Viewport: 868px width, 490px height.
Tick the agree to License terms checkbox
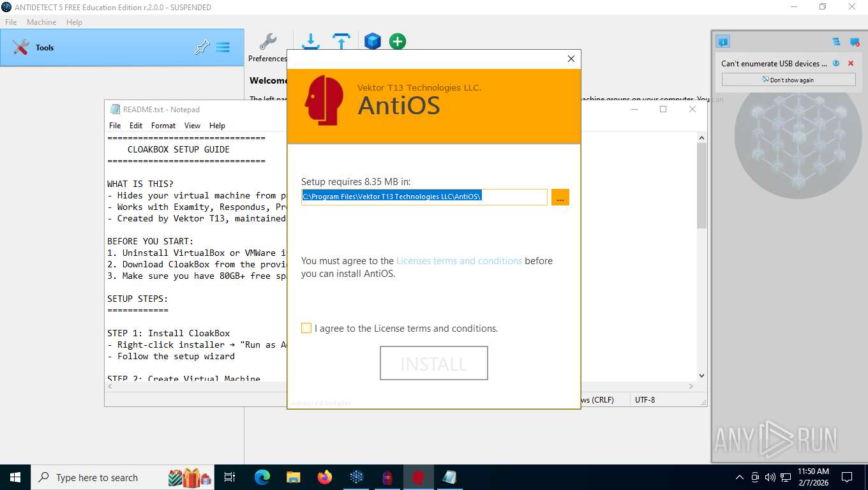coord(306,328)
